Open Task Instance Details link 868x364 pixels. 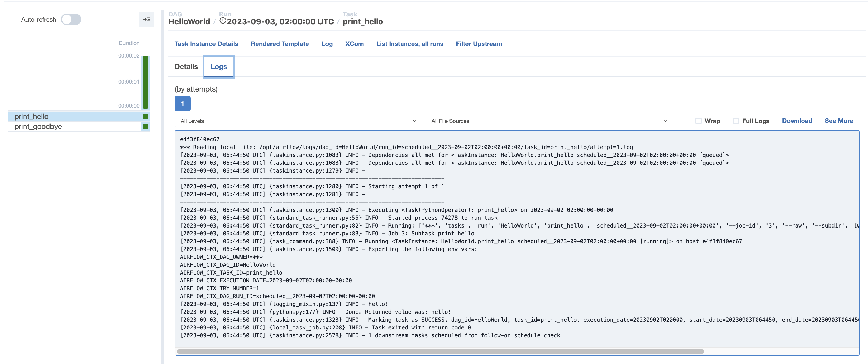(x=206, y=44)
